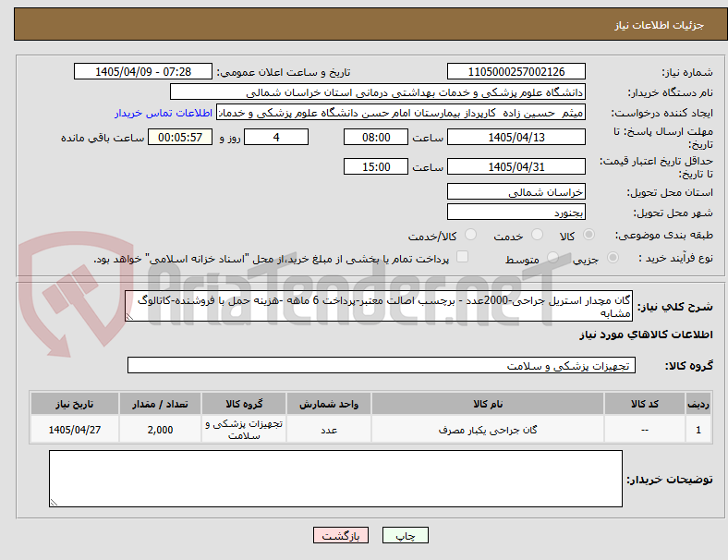Click the تاریخ نیاز column header
The width and height of the screenshot is (728, 560).
[75, 404]
